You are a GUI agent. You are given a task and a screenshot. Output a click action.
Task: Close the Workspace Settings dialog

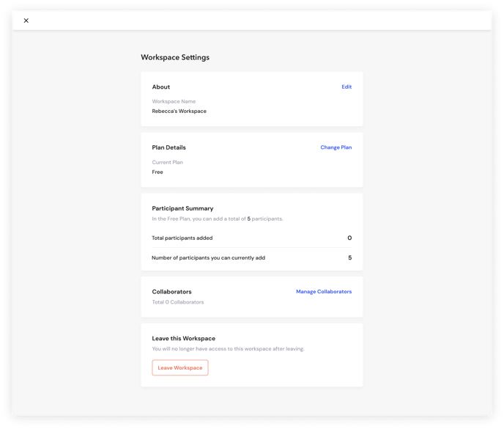(26, 21)
